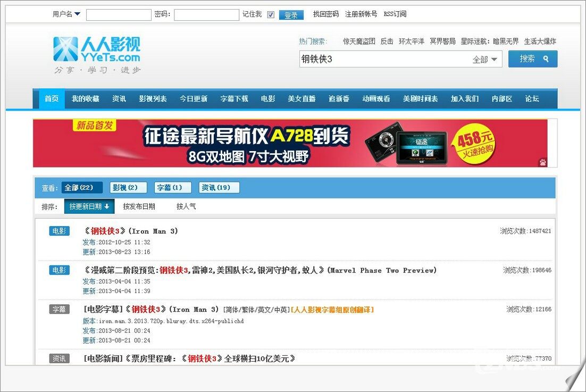586x392 pixels.
Task: Open 论坛 in the nav bar
Action: [x=532, y=98]
